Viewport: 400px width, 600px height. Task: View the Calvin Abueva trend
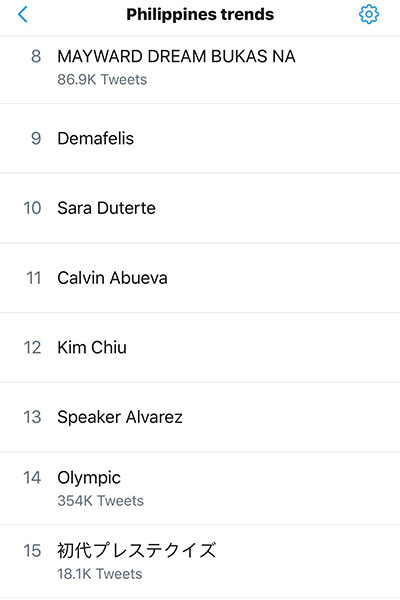(x=200, y=277)
